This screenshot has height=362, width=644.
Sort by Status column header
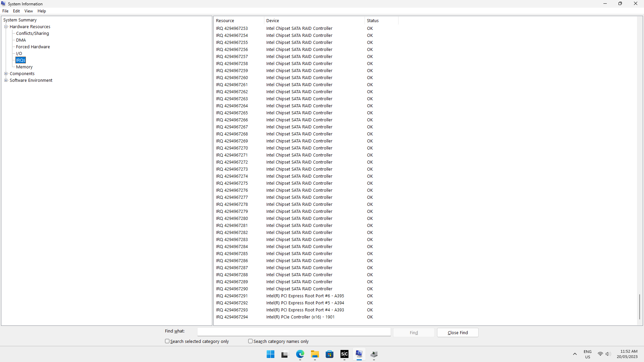[x=381, y=21]
